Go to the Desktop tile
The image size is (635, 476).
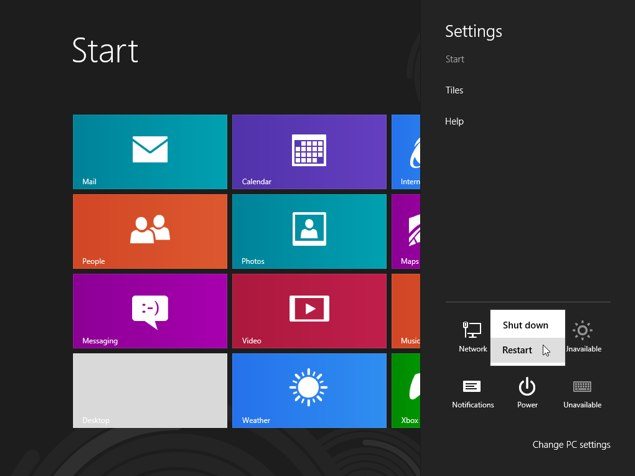[150, 391]
